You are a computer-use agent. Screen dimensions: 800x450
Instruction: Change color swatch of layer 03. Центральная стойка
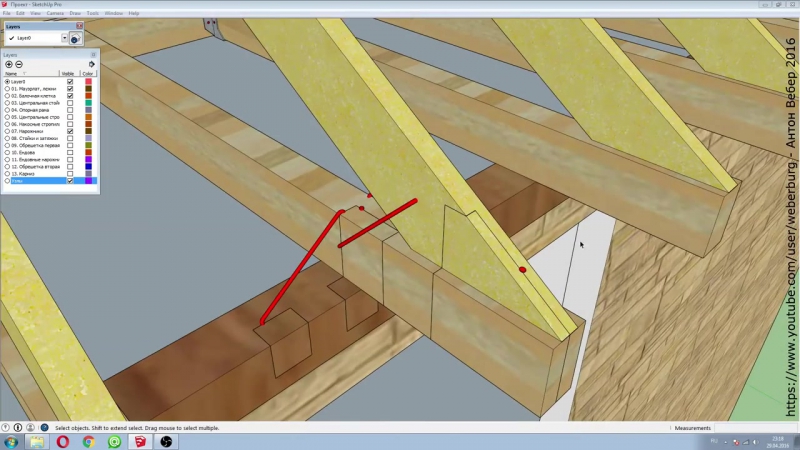tap(88, 102)
